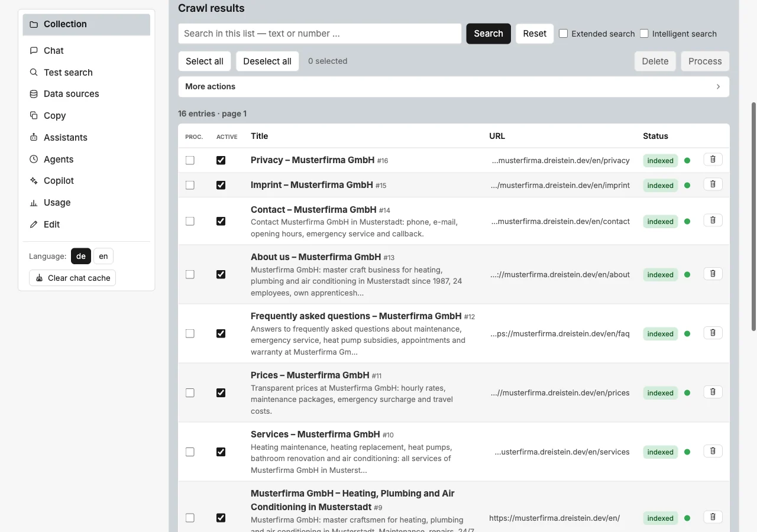Open the Copy page in sidebar
The width and height of the screenshot is (757, 532).
(x=86, y=116)
